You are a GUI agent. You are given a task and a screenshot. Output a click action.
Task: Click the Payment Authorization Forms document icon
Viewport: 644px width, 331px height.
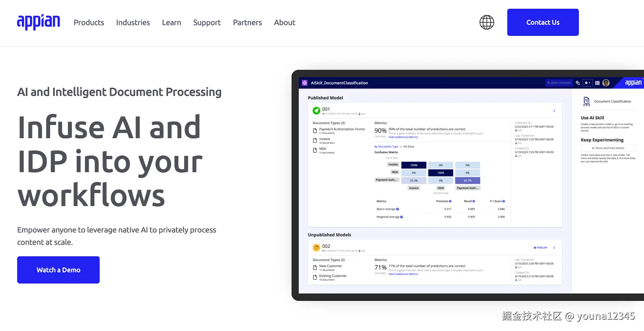(315, 130)
